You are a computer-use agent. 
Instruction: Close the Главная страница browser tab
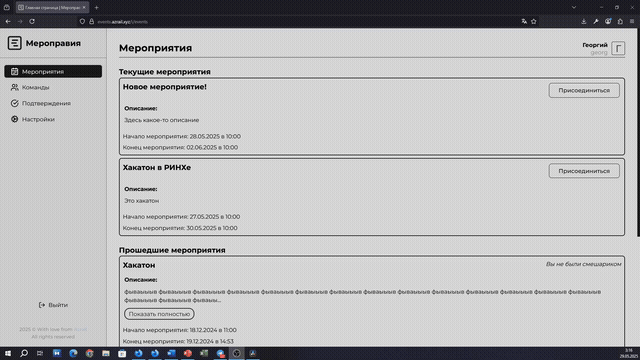84,7
